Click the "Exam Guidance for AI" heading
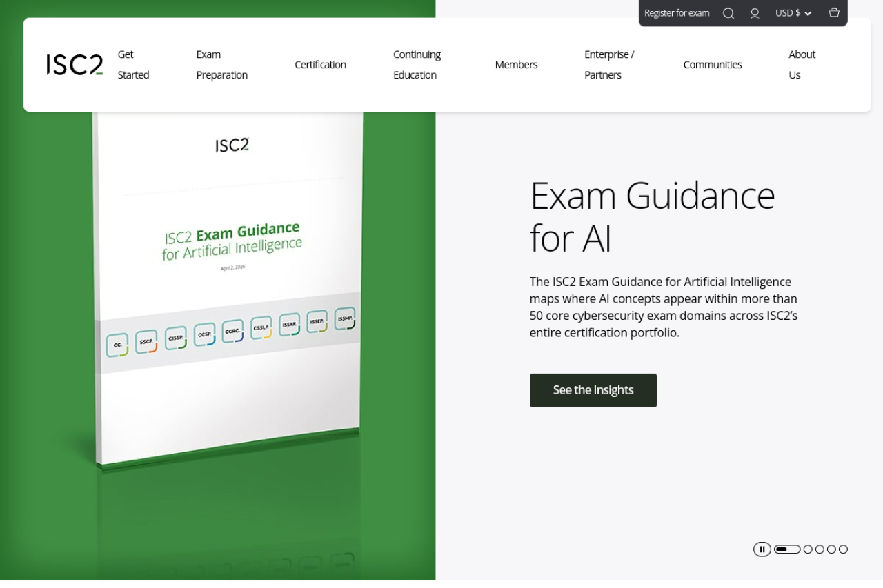 (653, 216)
